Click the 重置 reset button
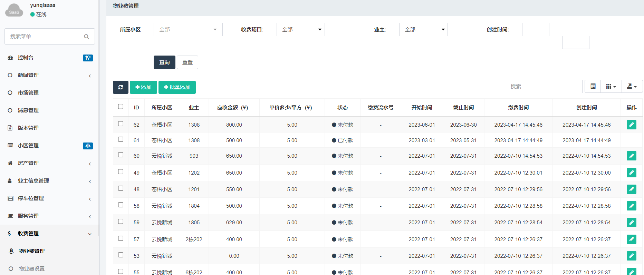 (x=188, y=62)
